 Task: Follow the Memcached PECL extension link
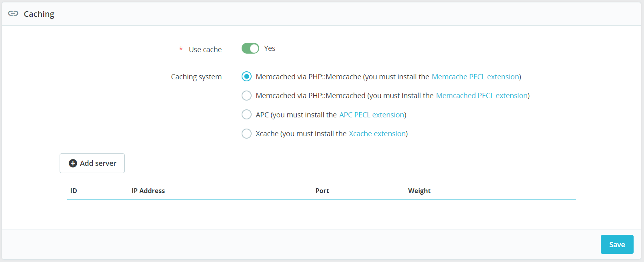(x=482, y=96)
